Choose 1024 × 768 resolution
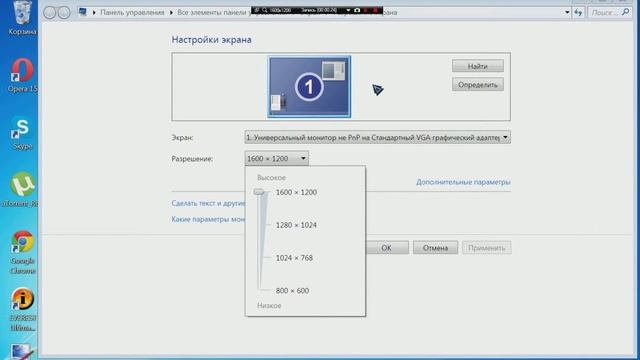 [x=294, y=258]
